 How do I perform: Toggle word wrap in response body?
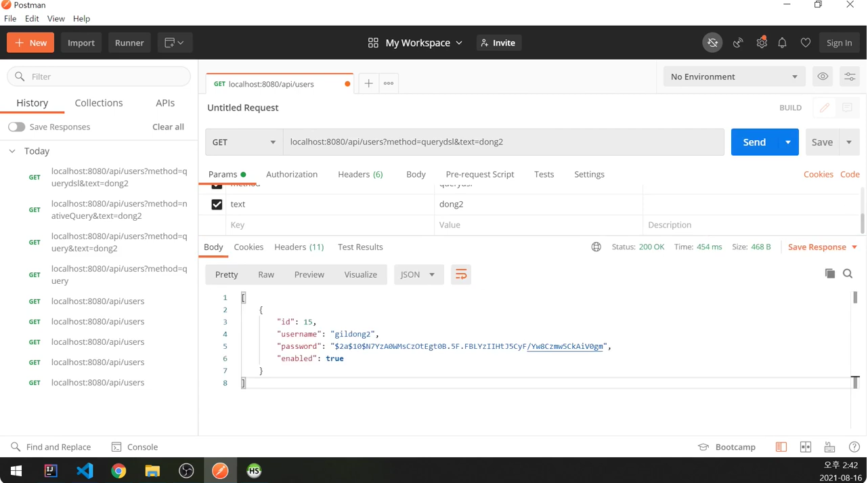[x=461, y=274]
